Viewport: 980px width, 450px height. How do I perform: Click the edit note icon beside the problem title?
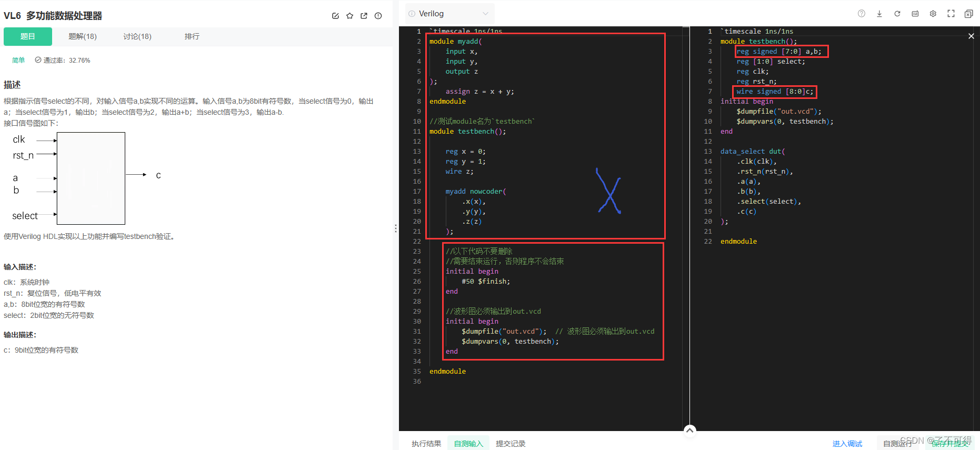point(335,16)
